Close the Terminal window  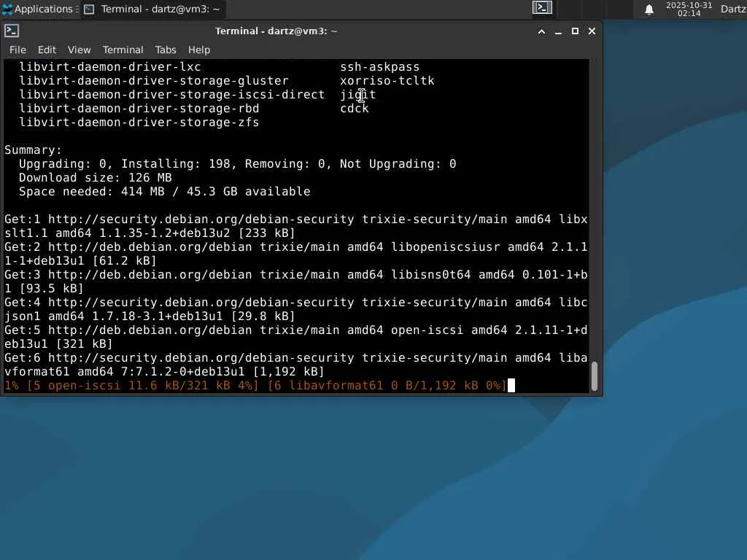click(592, 31)
